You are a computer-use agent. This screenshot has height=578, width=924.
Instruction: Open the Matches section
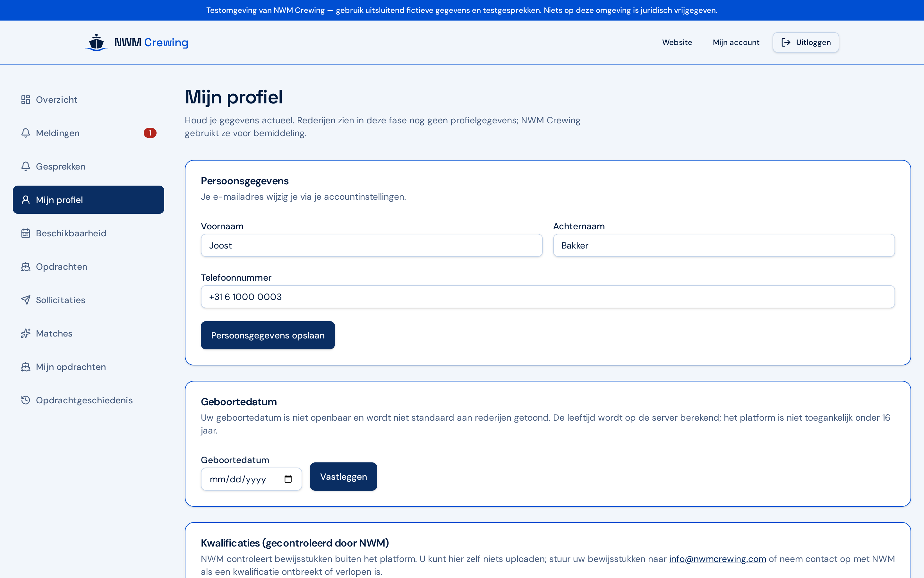[x=89, y=333]
